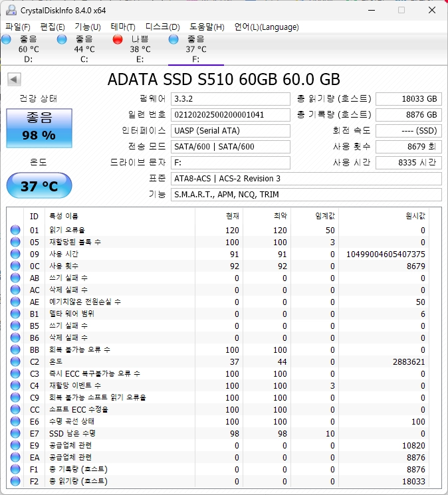Click status icon for attribute C4
Screen dimensions: 448x495
pyautogui.click(x=15, y=385)
